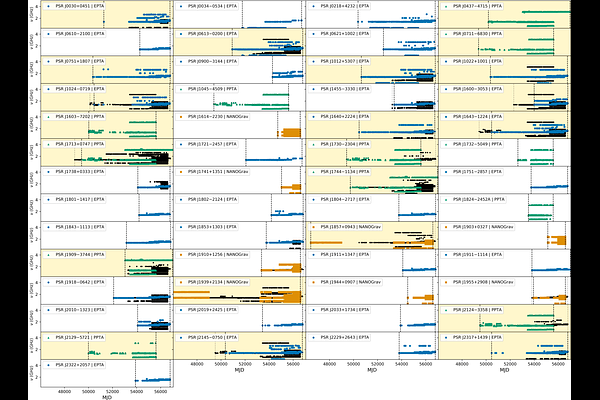Click the 'PSR J1744-1134 | PPTA' label
The height and width of the screenshot is (400, 600).
[345, 172]
